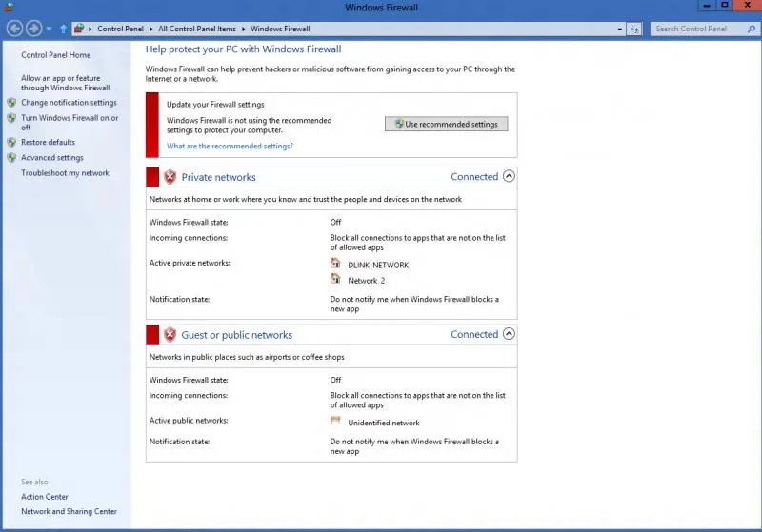The width and height of the screenshot is (762, 532).
Task: Click shield icon beside Restore defaults
Action: (x=11, y=142)
